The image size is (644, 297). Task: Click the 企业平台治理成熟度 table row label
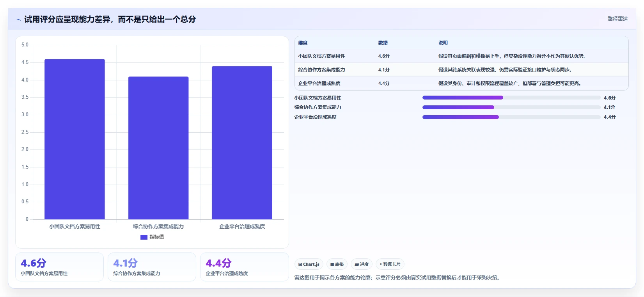(319, 84)
